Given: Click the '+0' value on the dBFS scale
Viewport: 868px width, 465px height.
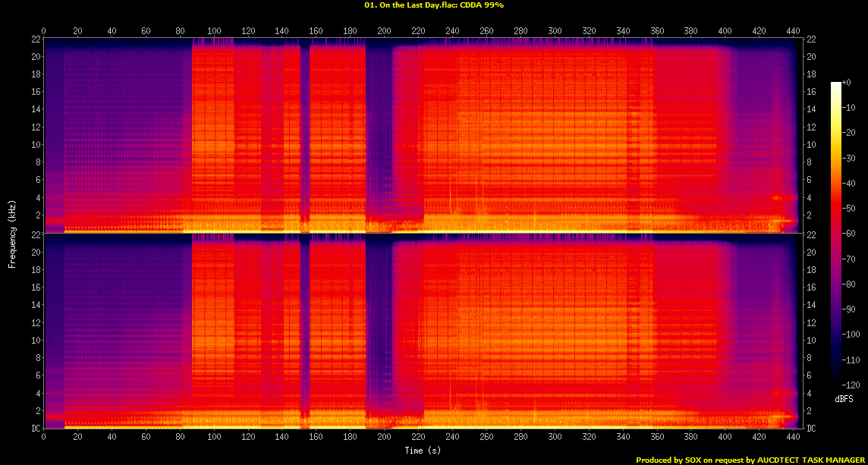Looking at the screenshot, I should pyautogui.click(x=847, y=83).
